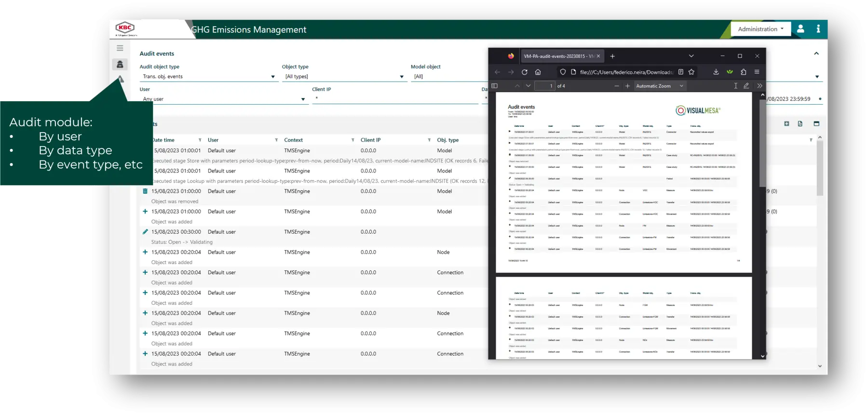Export audit events to PDF
The width and height of the screenshot is (868, 415).
(x=800, y=124)
